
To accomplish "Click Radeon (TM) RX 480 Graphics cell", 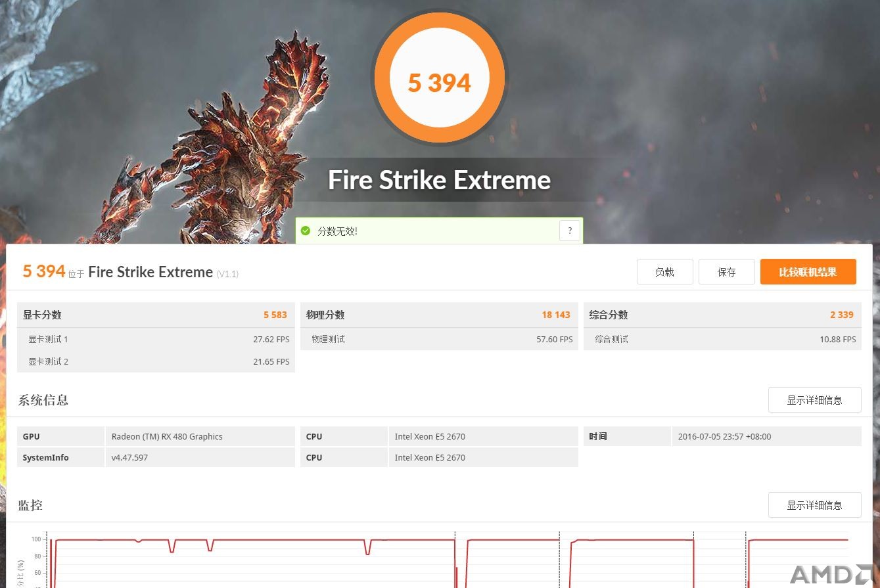I will point(200,436).
